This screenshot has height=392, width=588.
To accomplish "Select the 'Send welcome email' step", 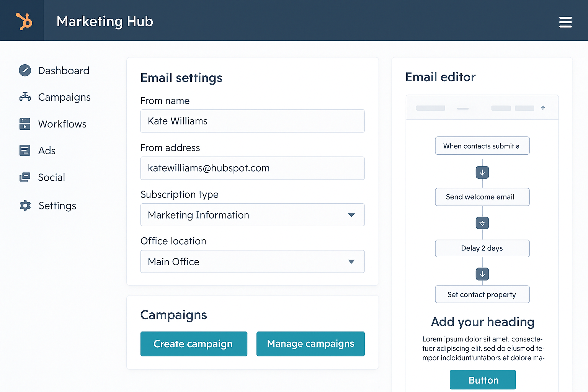I will point(482,197).
